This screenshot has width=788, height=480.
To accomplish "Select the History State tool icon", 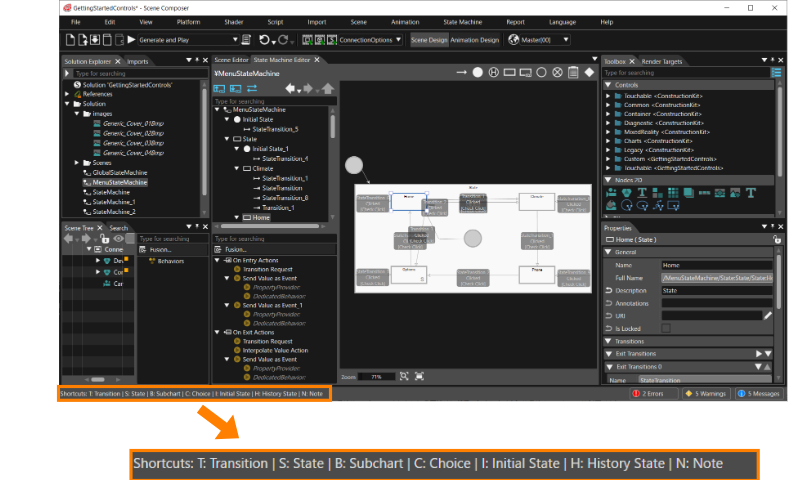I will (494, 73).
